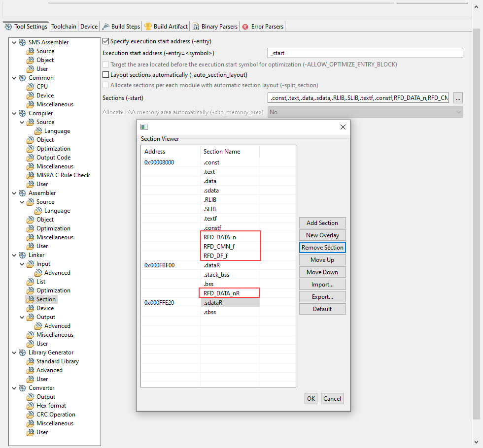The height and width of the screenshot is (448, 483).
Task: Select the Assembler category icon
Action: point(23,193)
